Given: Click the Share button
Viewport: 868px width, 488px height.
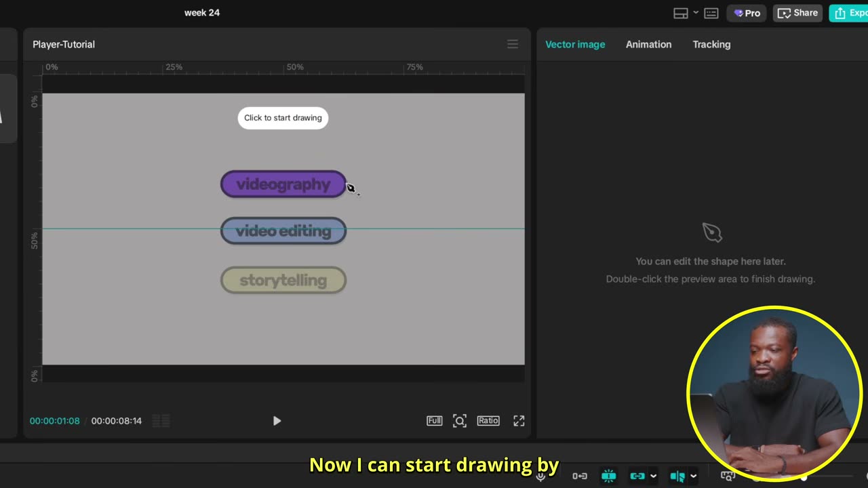Looking at the screenshot, I should [x=797, y=13].
